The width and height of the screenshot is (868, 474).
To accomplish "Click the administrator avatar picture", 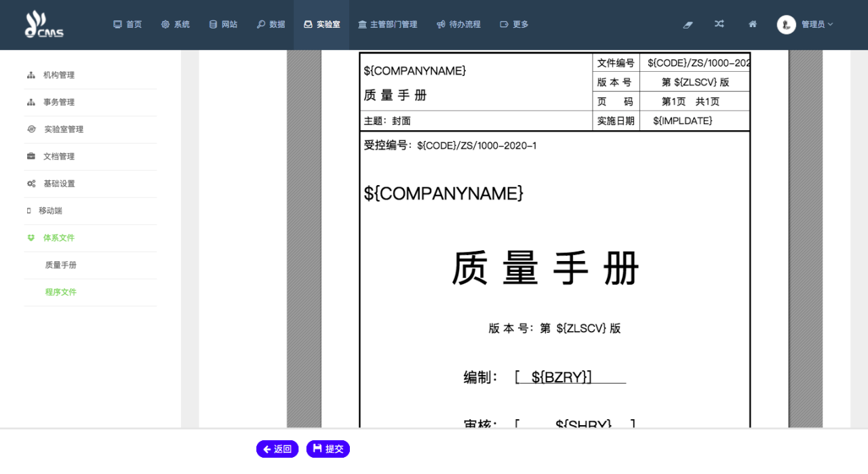I will point(786,24).
